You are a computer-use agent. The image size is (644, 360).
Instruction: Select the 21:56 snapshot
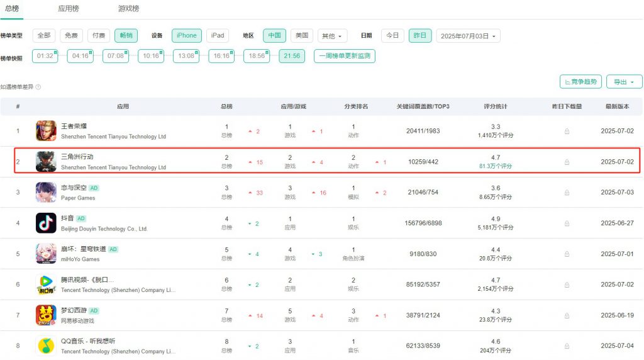[x=292, y=56]
